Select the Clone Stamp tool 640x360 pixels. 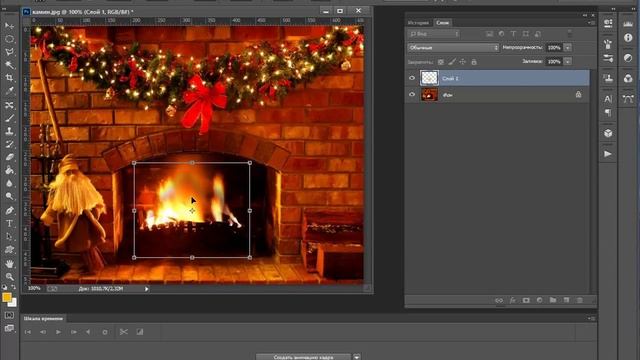9,131
